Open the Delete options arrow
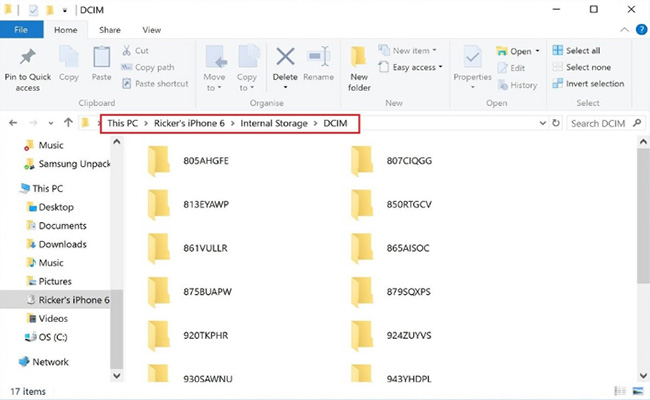This screenshot has height=400, width=650. 285,87
